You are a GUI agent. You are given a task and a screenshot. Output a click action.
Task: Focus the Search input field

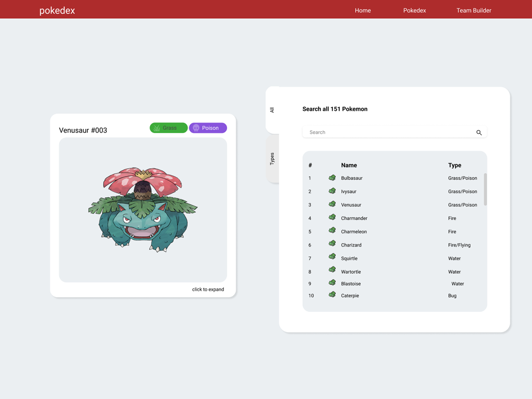pyautogui.click(x=394, y=132)
